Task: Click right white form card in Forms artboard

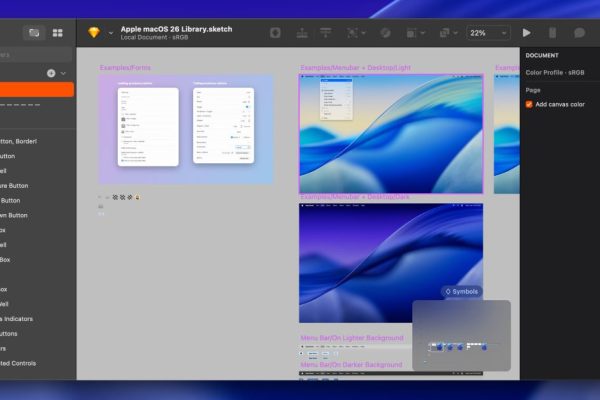Action: (223, 126)
